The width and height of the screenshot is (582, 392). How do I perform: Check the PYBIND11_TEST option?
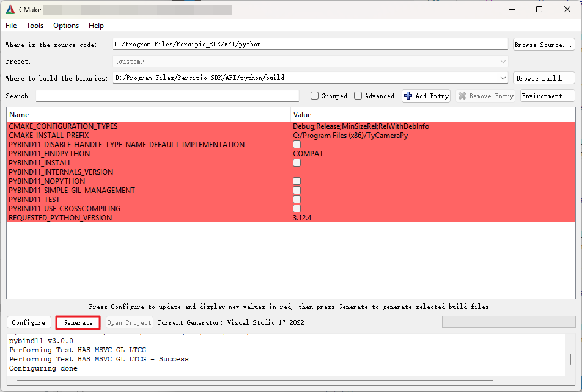pyautogui.click(x=297, y=200)
